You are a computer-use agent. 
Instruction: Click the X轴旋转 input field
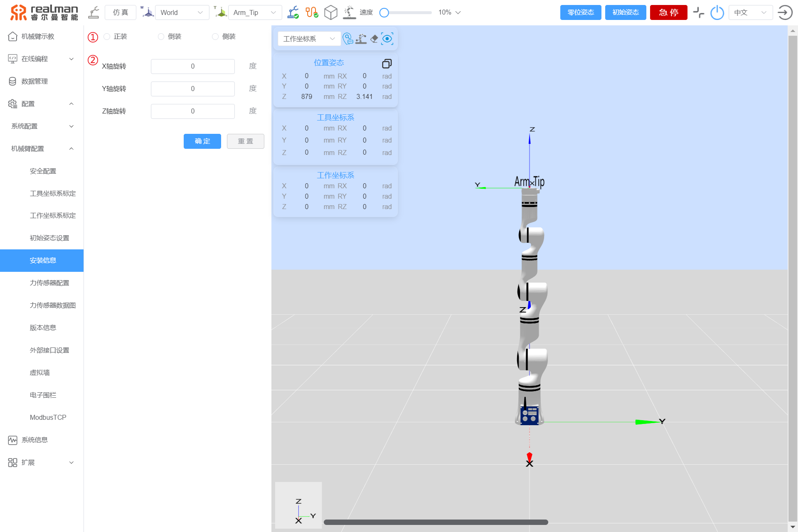tap(193, 66)
